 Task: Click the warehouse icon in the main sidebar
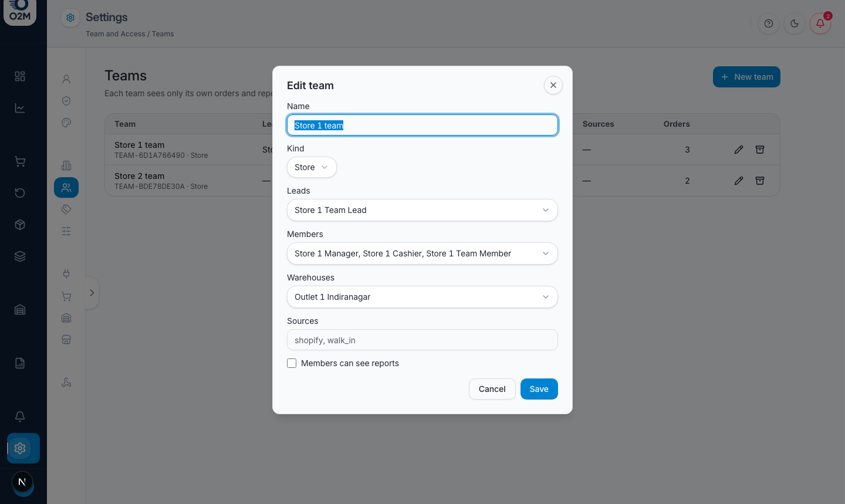[20, 310]
